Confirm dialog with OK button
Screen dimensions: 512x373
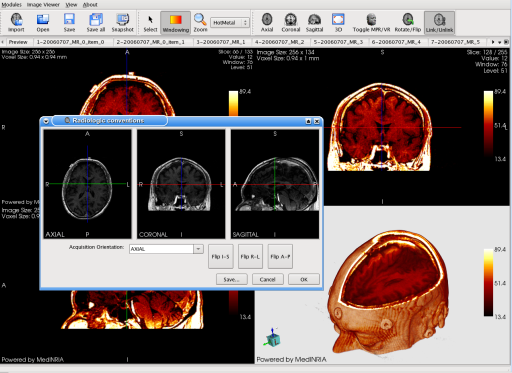pos(304,279)
